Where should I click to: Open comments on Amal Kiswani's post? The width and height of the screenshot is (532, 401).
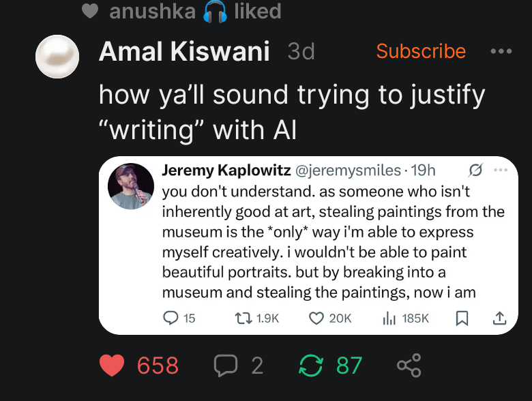click(x=225, y=366)
